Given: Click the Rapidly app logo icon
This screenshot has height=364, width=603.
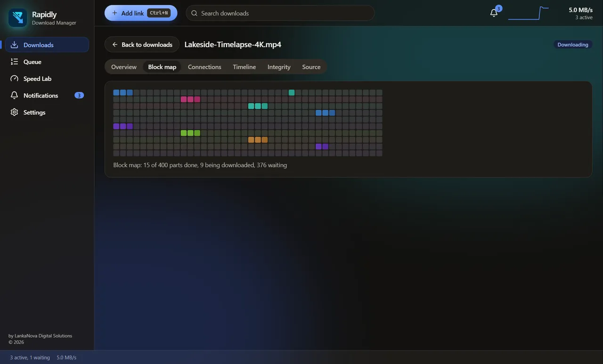Looking at the screenshot, I should [18, 18].
